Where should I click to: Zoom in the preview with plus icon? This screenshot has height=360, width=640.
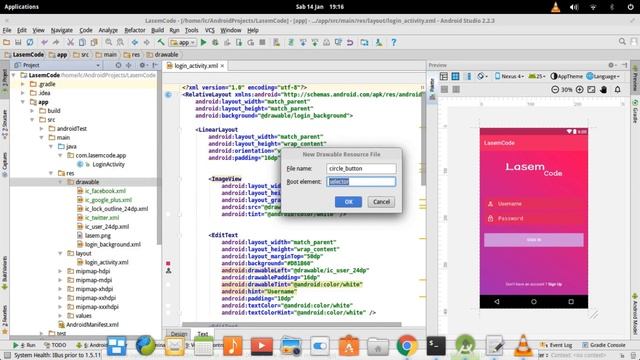point(579,89)
